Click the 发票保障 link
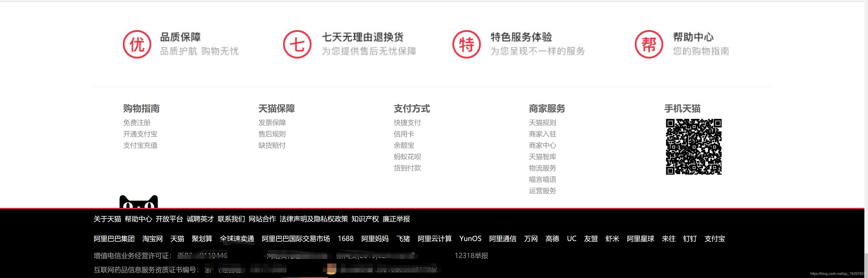 [272, 122]
